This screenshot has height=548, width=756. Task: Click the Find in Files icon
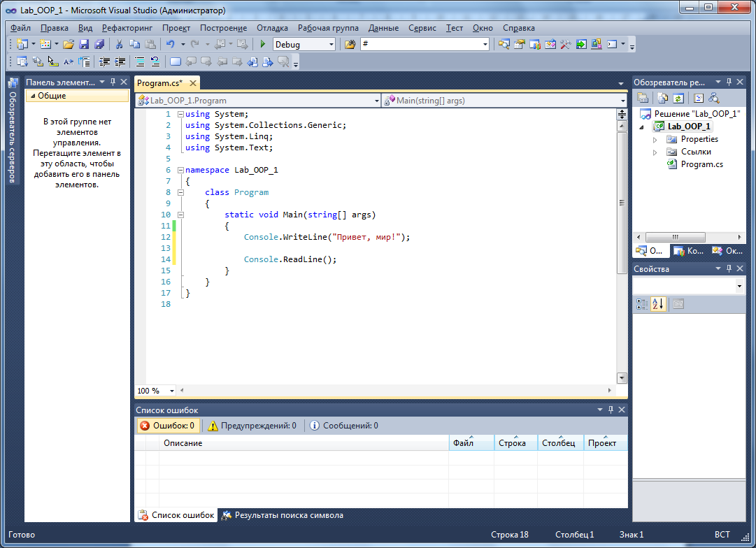click(350, 44)
